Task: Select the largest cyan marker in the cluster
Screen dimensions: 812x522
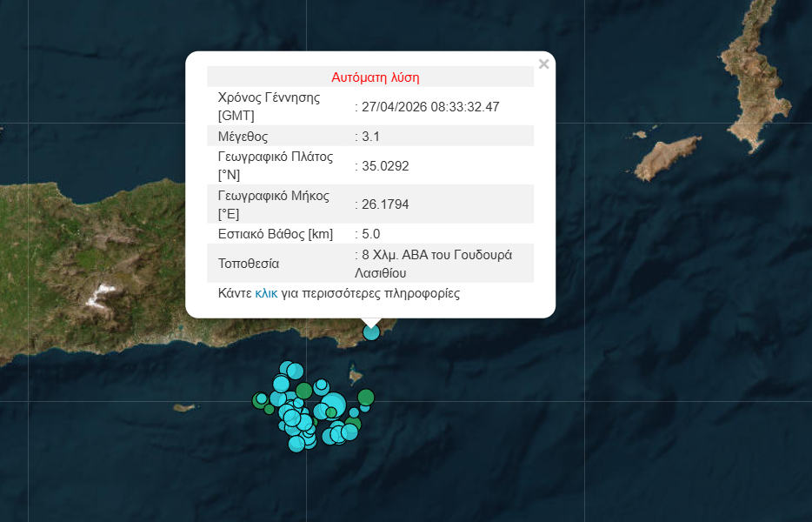Action: tap(333, 405)
